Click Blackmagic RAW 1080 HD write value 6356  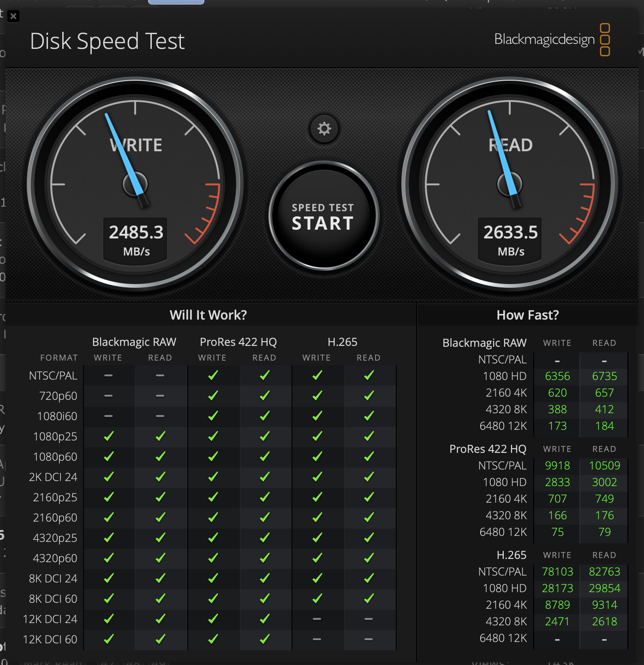tap(558, 376)
